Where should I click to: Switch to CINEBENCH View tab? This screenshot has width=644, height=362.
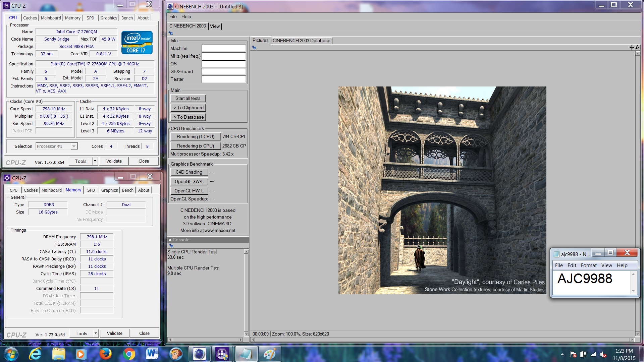pyautogui.click(x=215, y=26)
